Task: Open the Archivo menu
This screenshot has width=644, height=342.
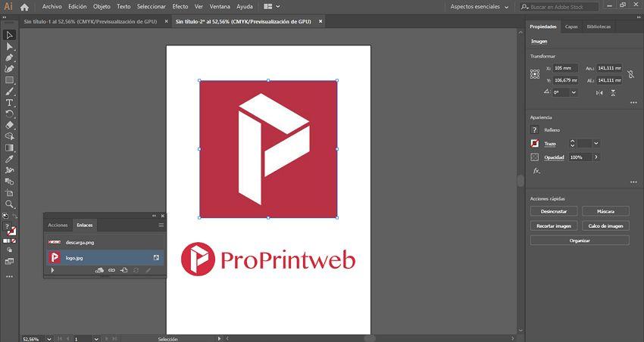Action: pyautogui.click(x=52, y=7)
